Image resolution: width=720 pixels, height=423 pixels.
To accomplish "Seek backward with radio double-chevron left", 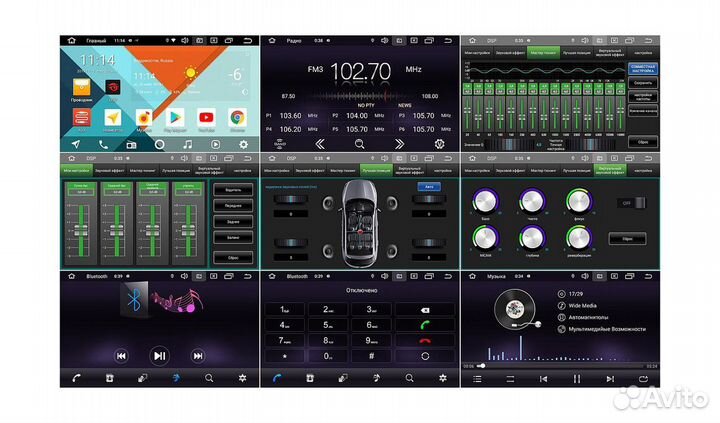I will pos(320,143).
